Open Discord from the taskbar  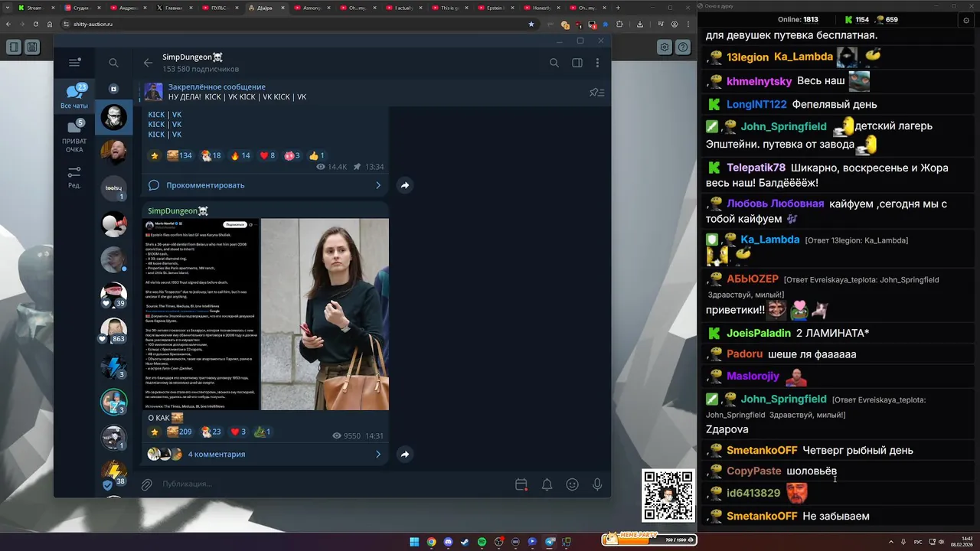click(448, 542)
